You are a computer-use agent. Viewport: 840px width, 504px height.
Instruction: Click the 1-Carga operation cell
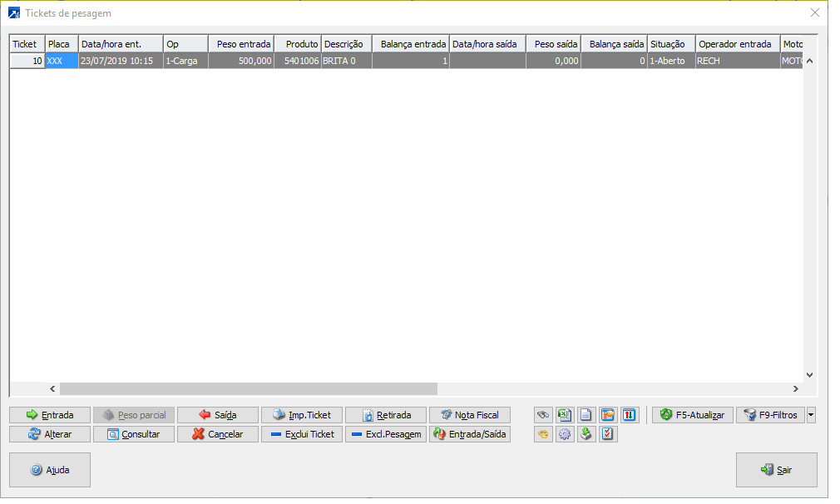tap(186, 61)
